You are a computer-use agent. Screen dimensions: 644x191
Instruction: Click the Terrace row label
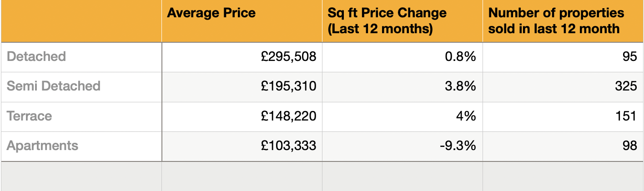coord(30,116)
